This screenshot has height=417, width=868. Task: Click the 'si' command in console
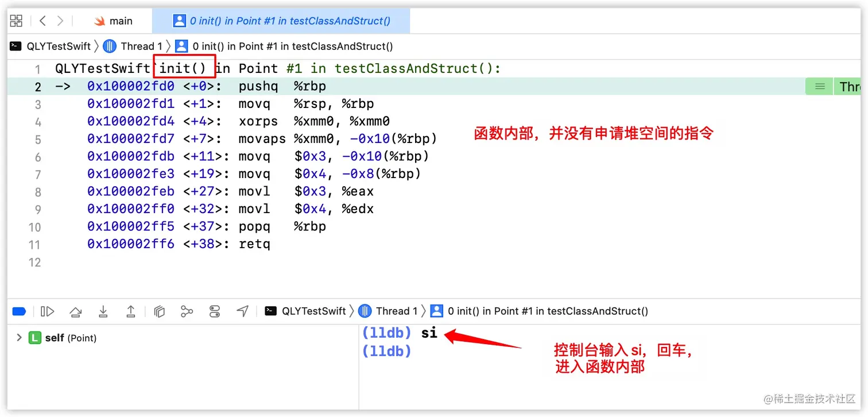[429, 333]
